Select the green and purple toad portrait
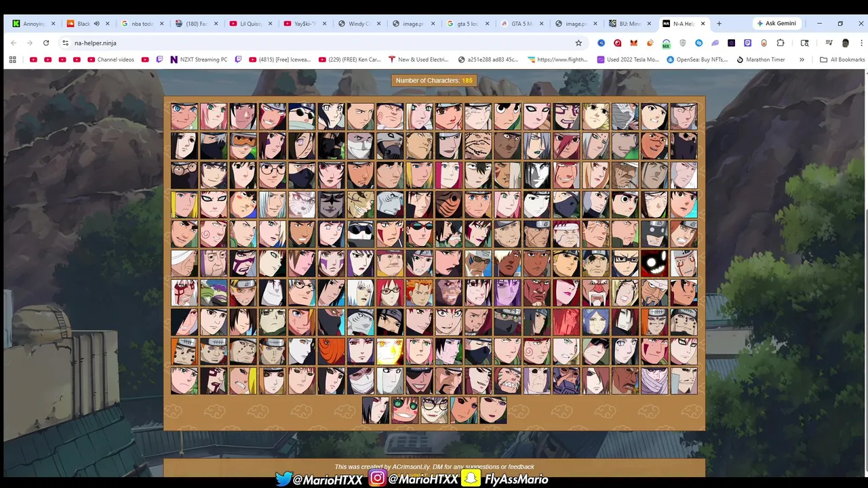The width and height of the screenshot is (868, 488). click(214, 293)
